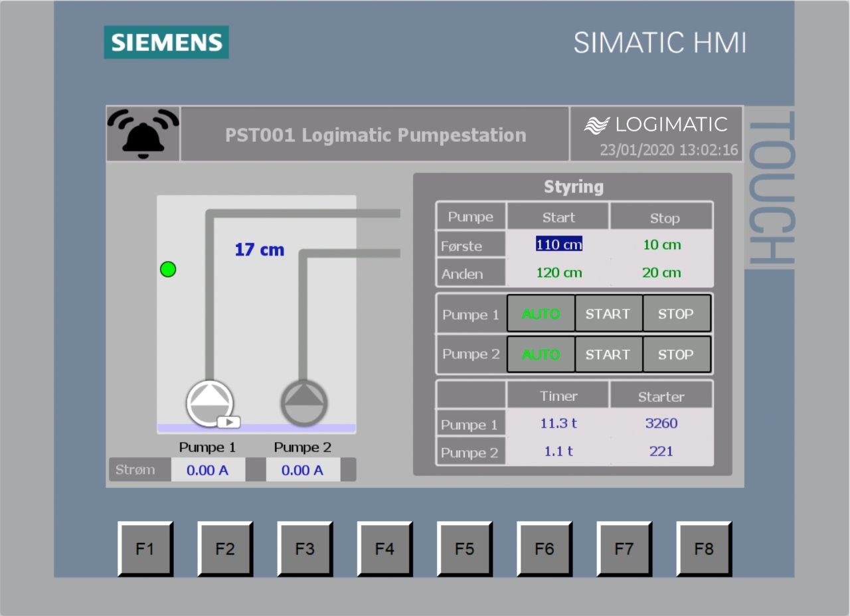The height and width of the screenshot is (616, 850).
Task: Click START for Pumpe 2
Action: coord(608,354)
